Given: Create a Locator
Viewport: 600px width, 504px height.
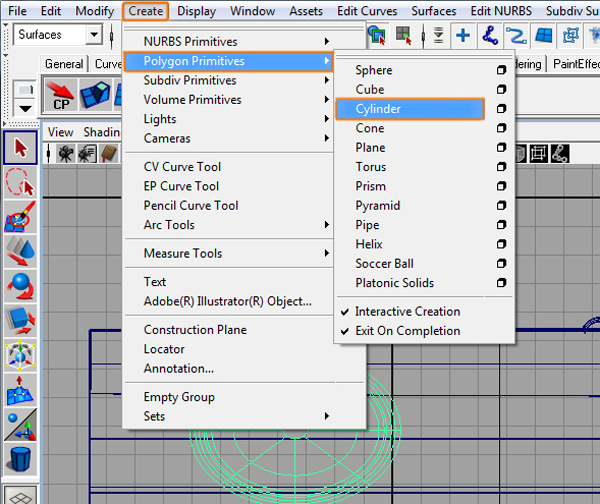Looking at the screenshot, I should (x=164, y=349).
